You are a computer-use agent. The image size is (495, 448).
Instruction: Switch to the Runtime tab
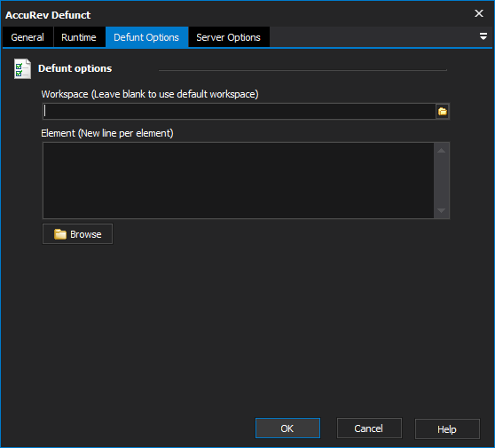pos(79,37)
